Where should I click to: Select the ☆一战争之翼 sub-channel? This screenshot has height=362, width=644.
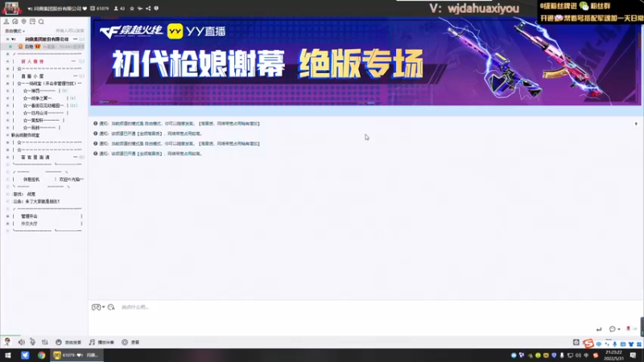(x=37, y=98)
